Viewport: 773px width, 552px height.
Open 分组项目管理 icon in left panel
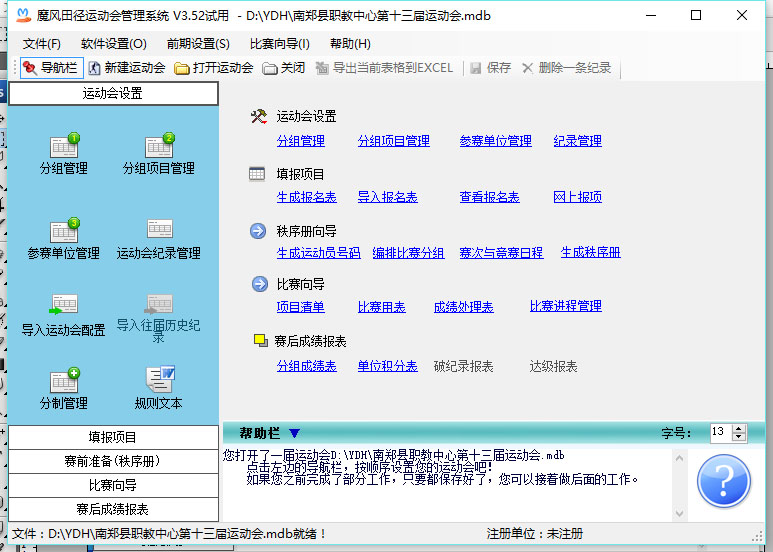coord(159,154)
